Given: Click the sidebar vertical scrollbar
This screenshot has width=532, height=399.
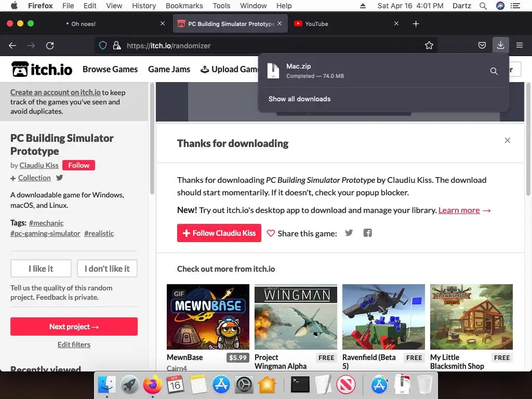Looking at the screenshot, I should tap(152, 139).
